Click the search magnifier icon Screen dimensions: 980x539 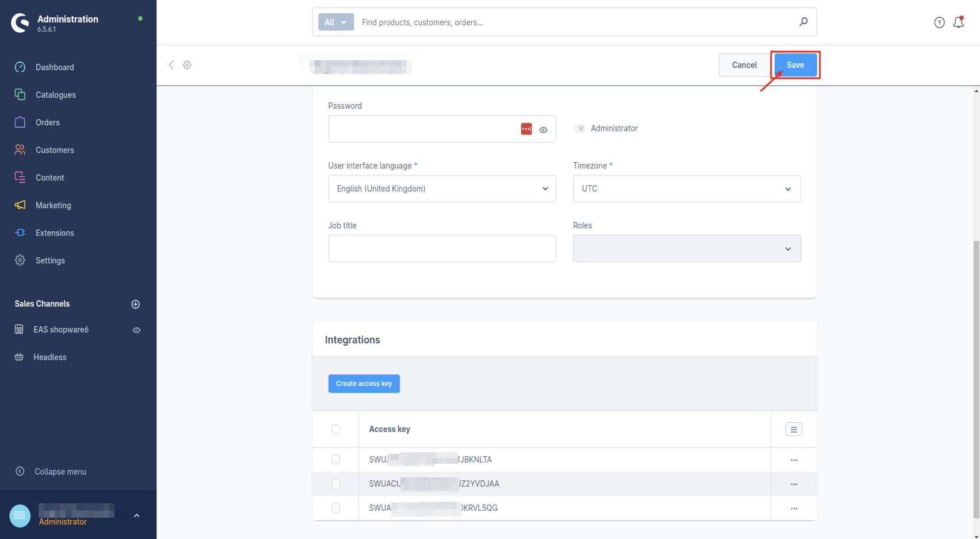pyautogui.click(x=803, y=22)
